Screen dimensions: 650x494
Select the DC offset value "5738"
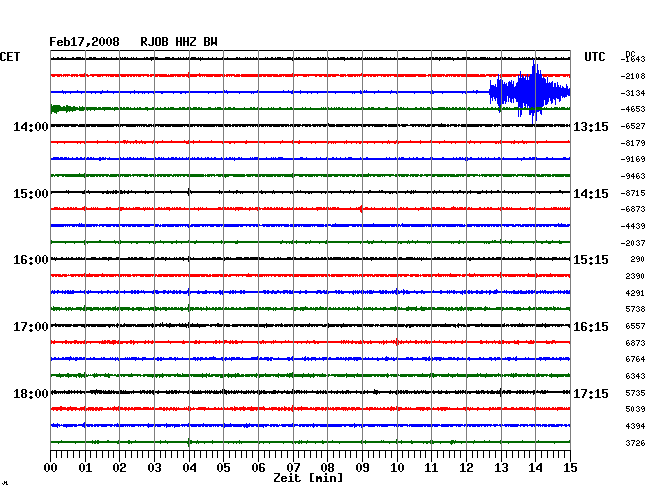coord(635,309)
